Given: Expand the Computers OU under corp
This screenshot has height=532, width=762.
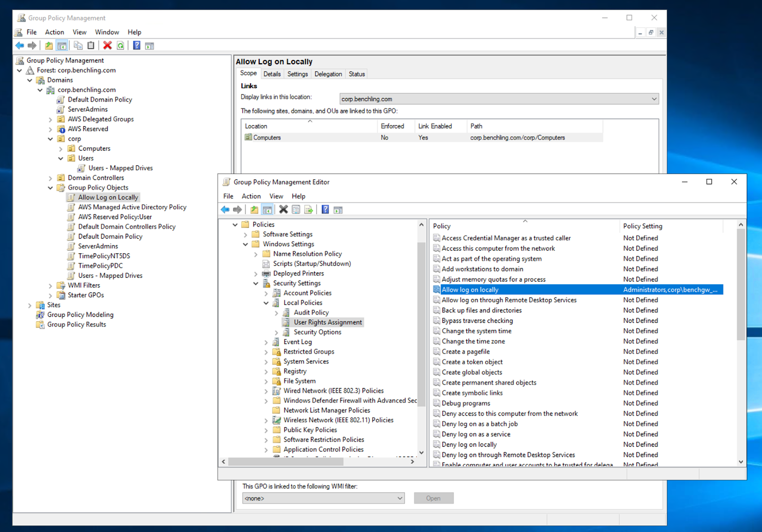Looking at the screenshot, I should tap(61, 149).
